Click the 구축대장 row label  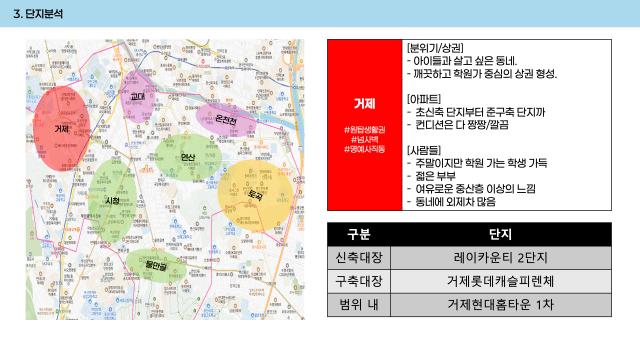[x=359, y=281]
